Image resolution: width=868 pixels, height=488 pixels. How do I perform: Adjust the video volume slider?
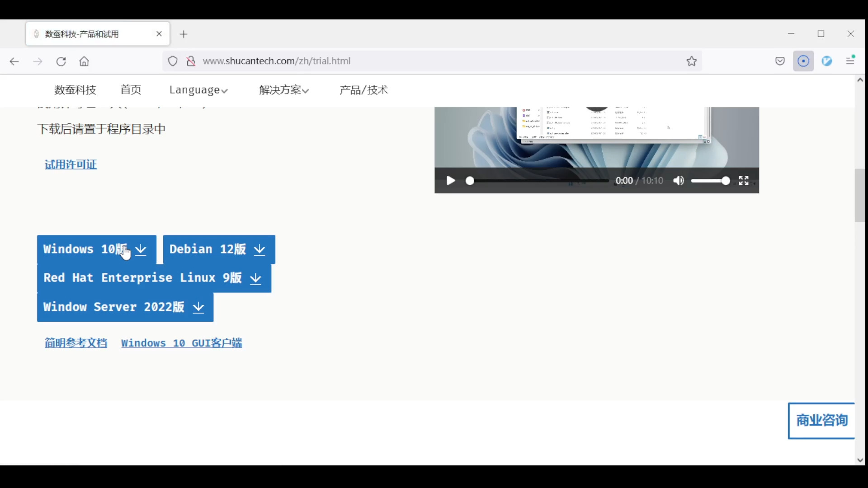[x=710, y=181]
